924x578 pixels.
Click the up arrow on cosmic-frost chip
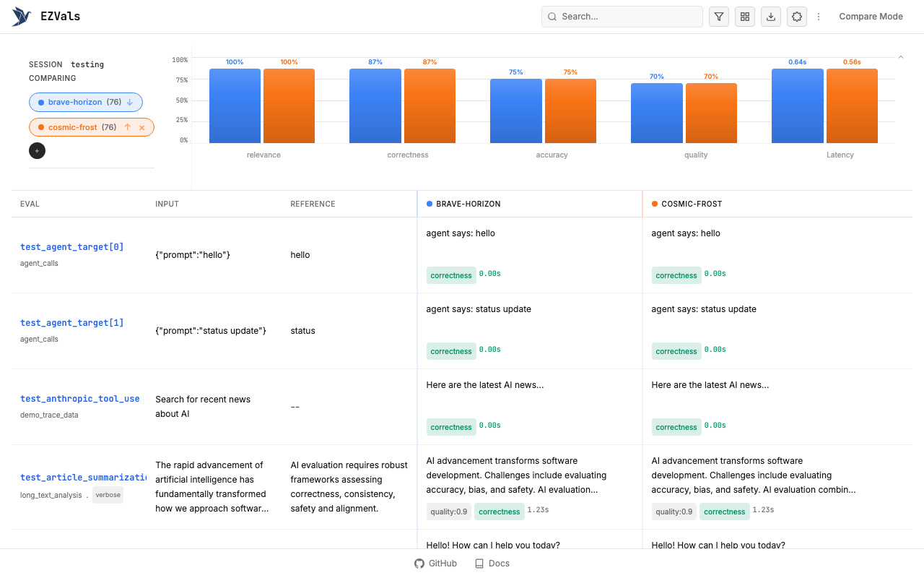pos(127,127)
